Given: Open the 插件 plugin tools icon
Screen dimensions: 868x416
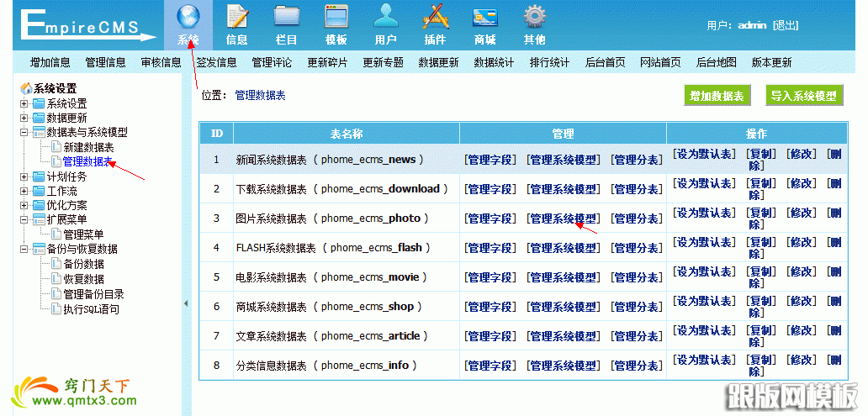Looking at the screenshot, I should 435,18.
